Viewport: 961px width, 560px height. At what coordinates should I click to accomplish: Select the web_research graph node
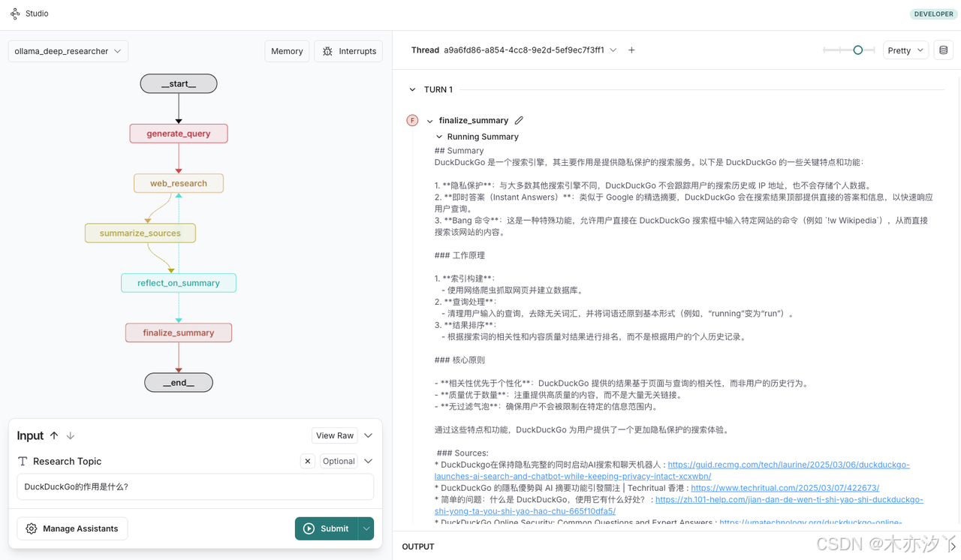coord(178,182)
